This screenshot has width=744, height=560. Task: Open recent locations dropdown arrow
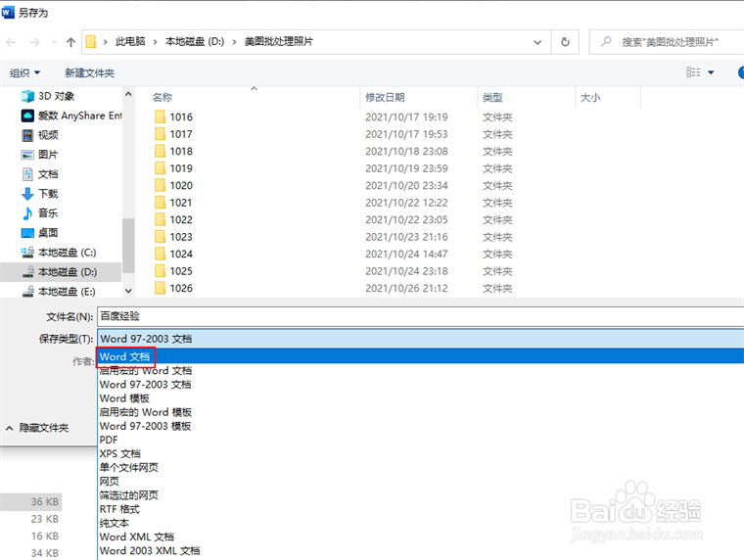[x=54, y=42]
